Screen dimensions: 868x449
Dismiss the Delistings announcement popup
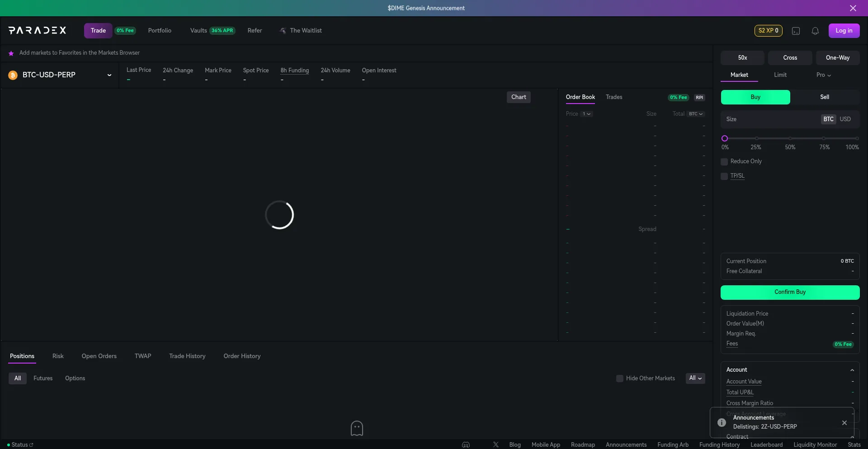pyautogui.click(x=844, y=423)
